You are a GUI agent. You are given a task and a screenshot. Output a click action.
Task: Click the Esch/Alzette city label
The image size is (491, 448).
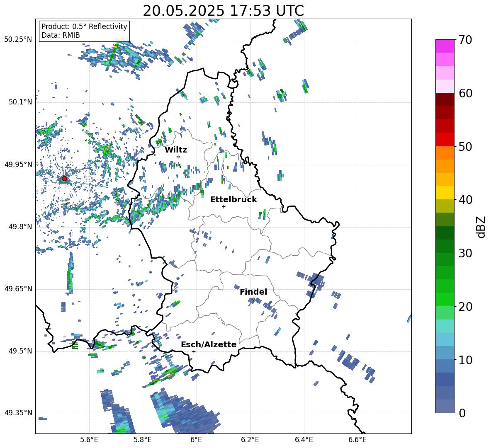(209, 344)
